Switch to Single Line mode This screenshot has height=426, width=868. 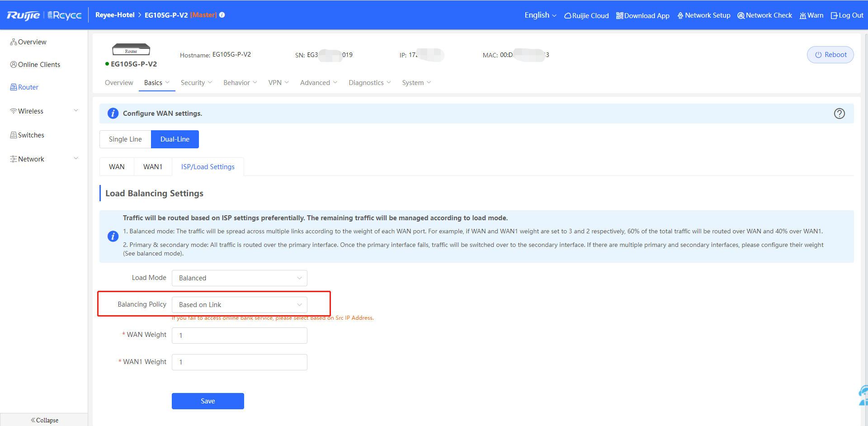[x=125, y=139]
